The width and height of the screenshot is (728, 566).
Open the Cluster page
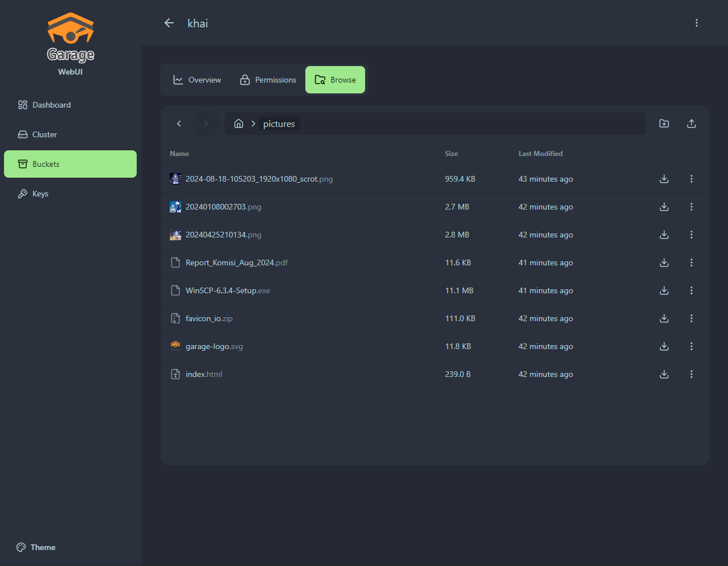point(44,134)
